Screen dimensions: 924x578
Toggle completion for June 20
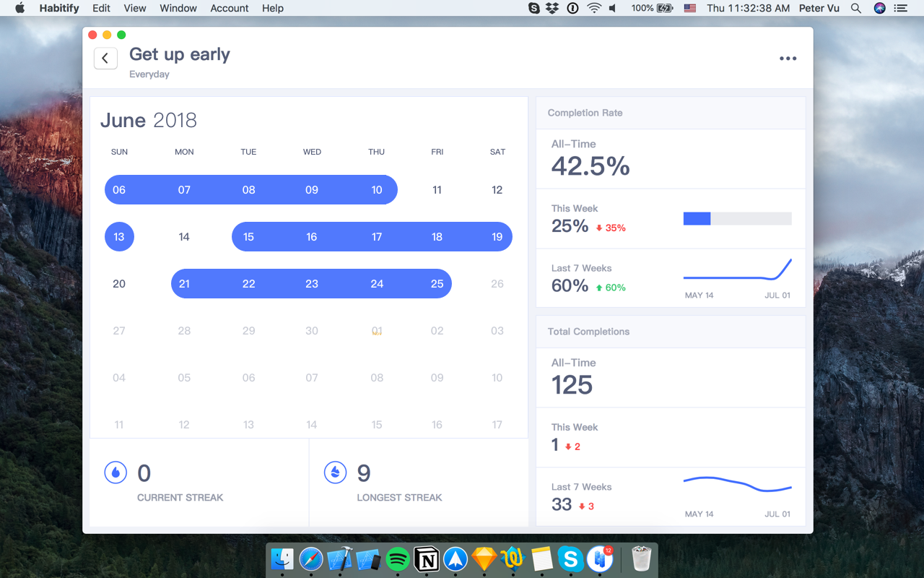point(118,283)
